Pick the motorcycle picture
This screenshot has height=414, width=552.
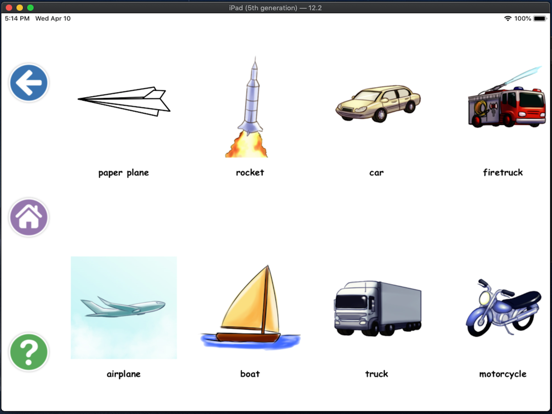tap(503, 308)
